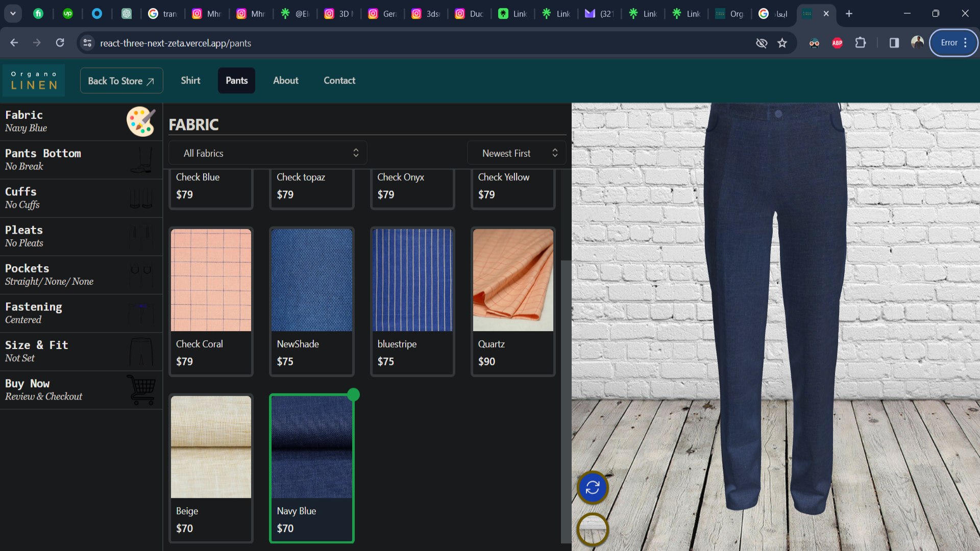980x551 pixels.
Task: Open the Buy Now Review & Checkout section
Action: pyautogui.click(x=81, y=390)
